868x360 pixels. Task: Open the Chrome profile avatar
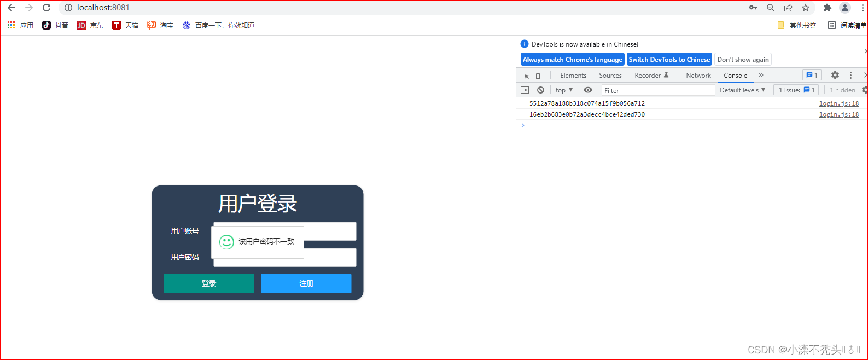point(845,8)
